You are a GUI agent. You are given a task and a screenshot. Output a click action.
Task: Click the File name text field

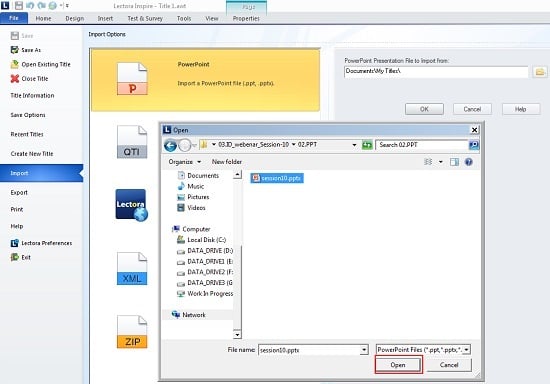point(309,350)
